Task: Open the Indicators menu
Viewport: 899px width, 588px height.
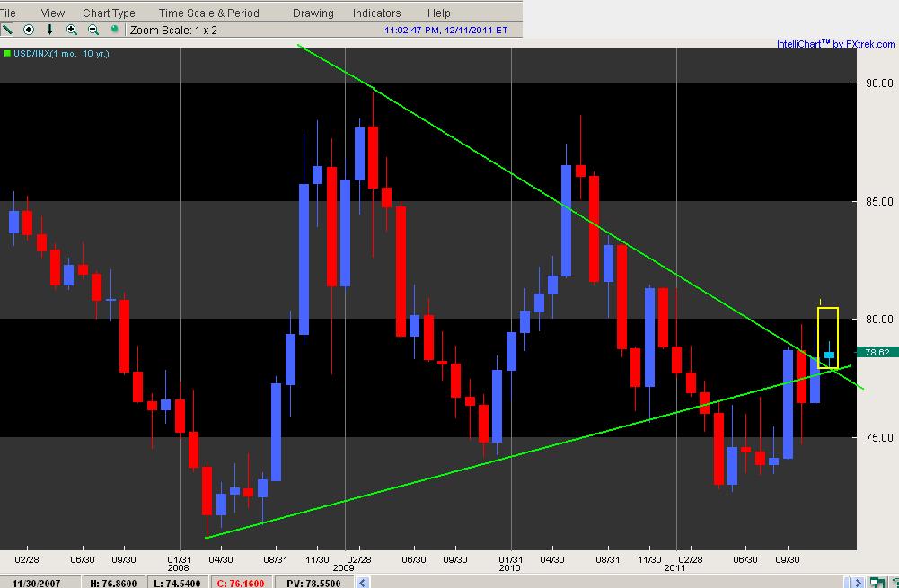Action: pyautogui.click(x=376, y=13)
